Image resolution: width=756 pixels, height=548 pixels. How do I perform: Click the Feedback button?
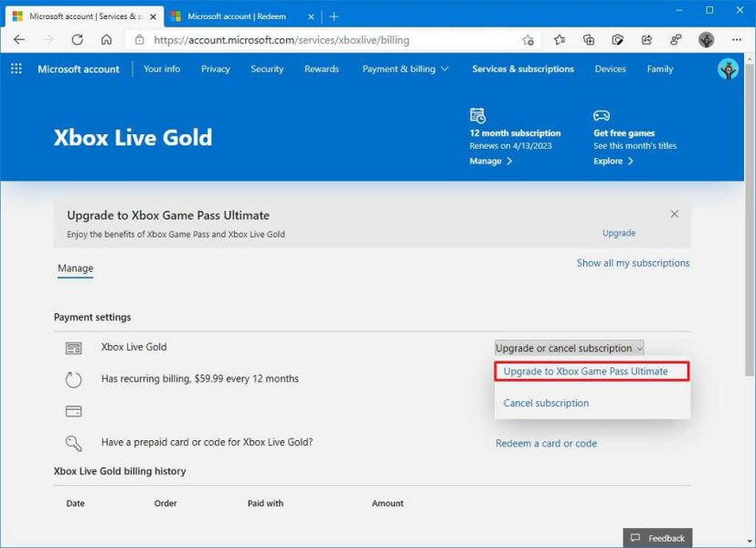(657, 538)
